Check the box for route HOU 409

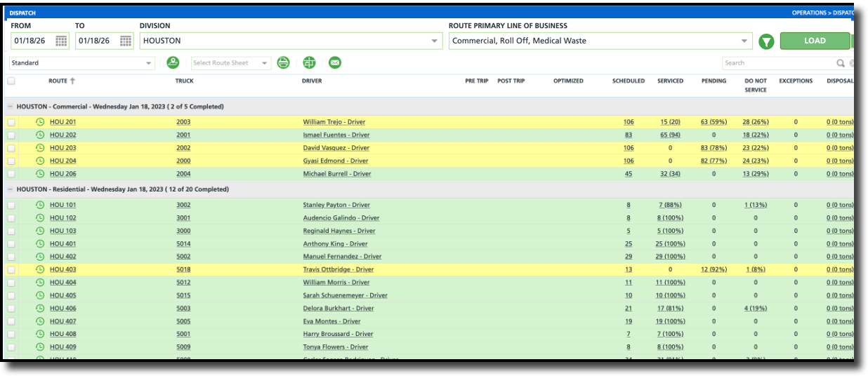[11, 347]
